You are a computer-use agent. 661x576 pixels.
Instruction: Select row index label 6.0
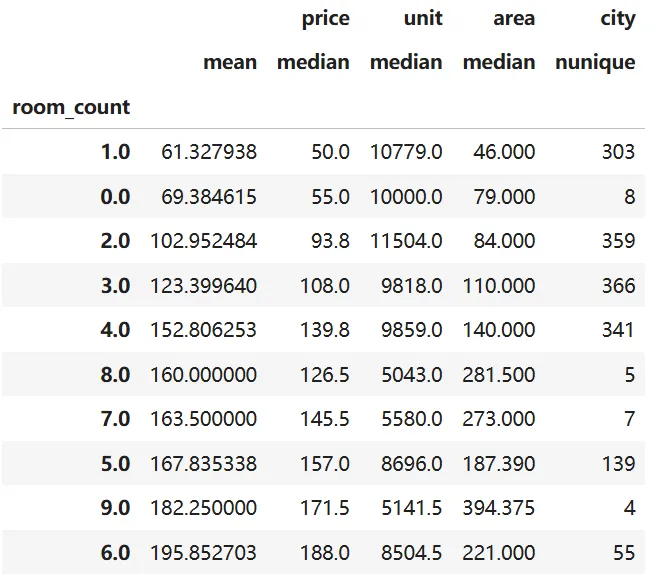point(115,553)
